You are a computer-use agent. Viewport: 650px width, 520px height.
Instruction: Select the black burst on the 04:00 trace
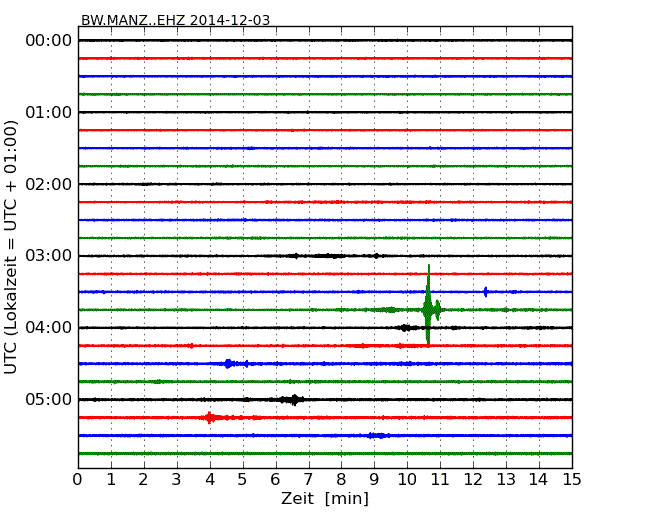(x=406, y=327)
